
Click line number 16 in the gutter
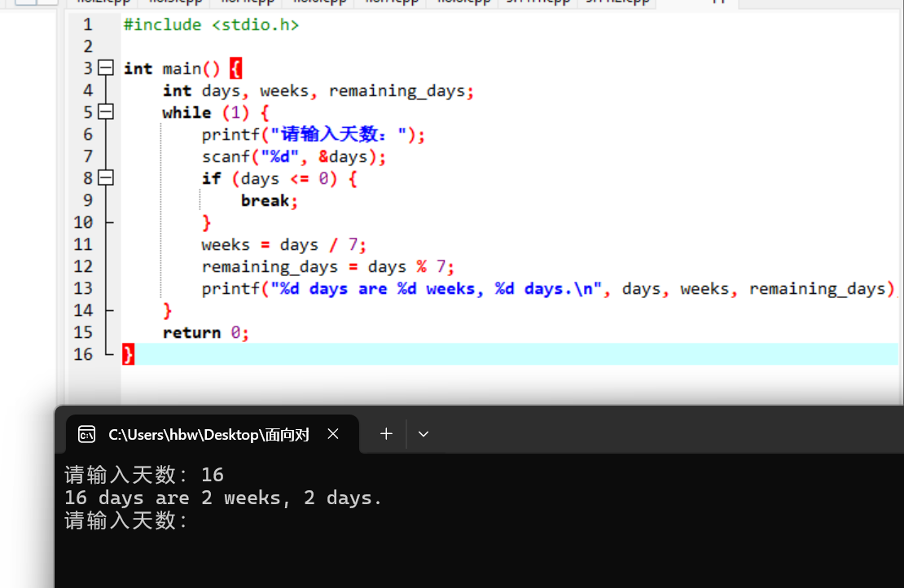pyautogui.click(x=83, y=354)
